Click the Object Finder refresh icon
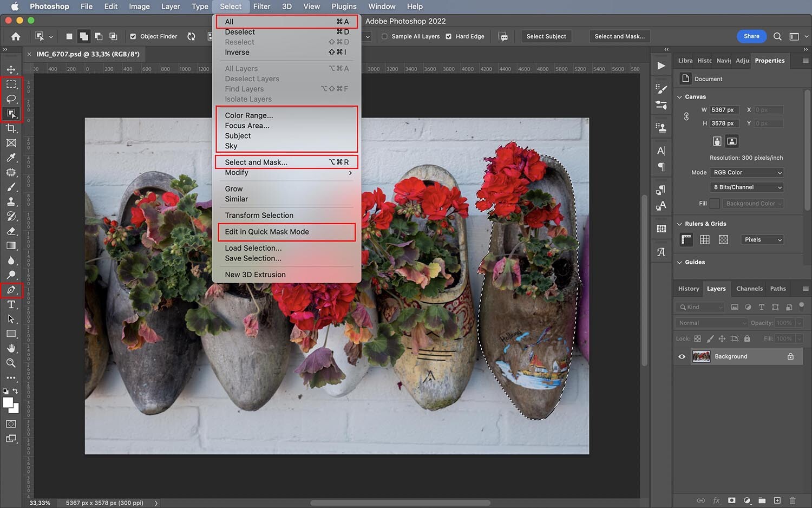The image size is (812, 508). tap(191, 36)
